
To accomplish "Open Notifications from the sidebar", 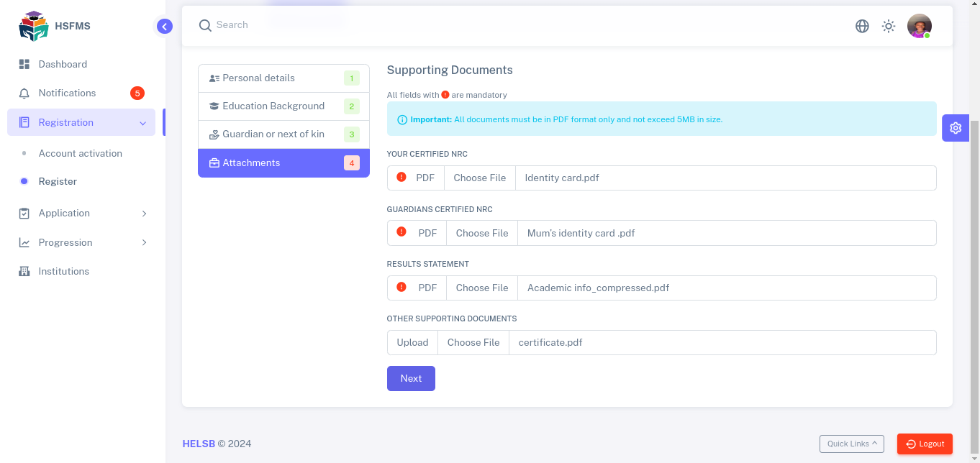I will tap(67, 93).
